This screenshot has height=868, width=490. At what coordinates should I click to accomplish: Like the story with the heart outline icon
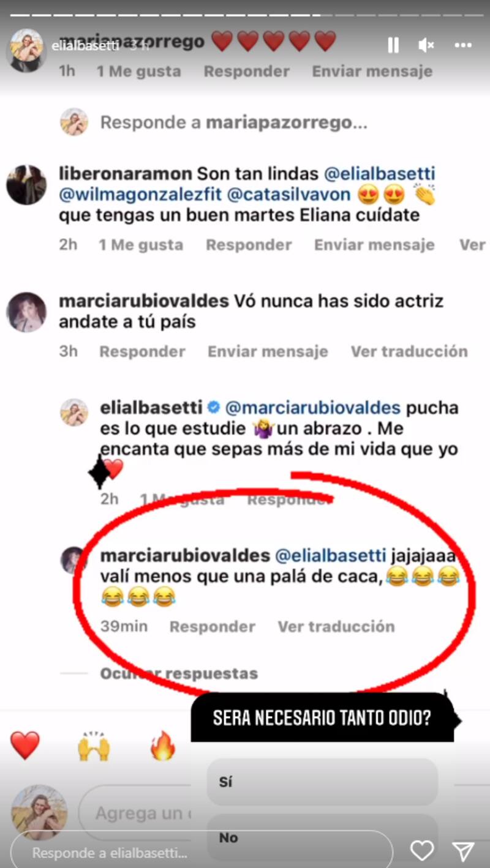422,851
